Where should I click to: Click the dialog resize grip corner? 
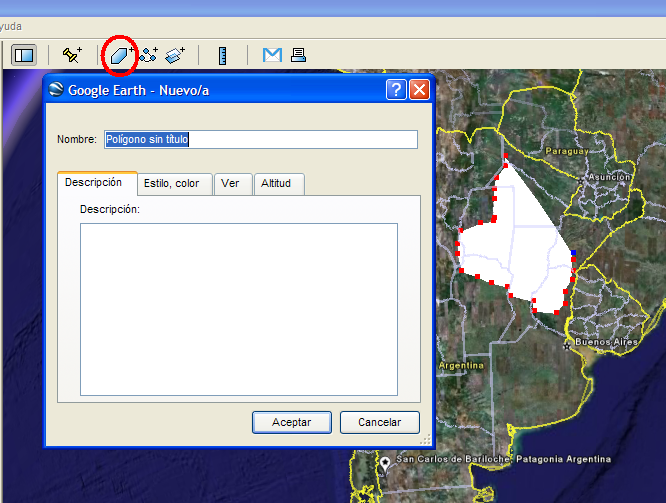(x=426, y=439)
